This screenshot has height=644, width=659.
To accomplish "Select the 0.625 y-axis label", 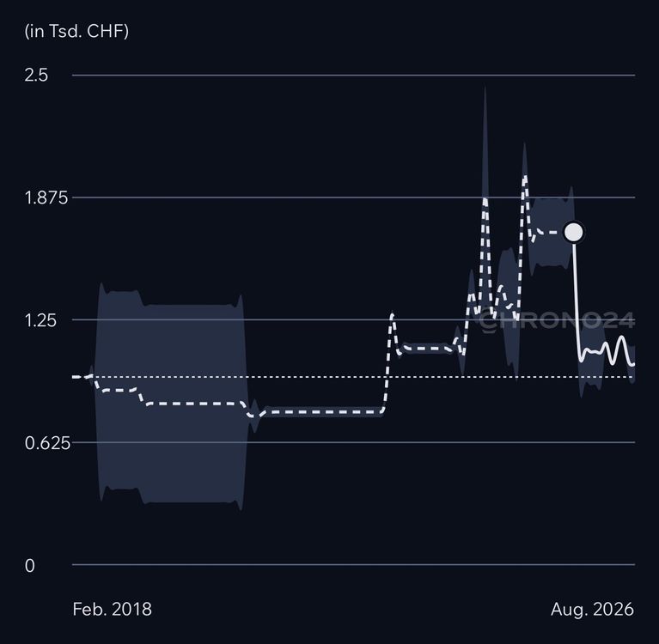I will tap(47, 443).
